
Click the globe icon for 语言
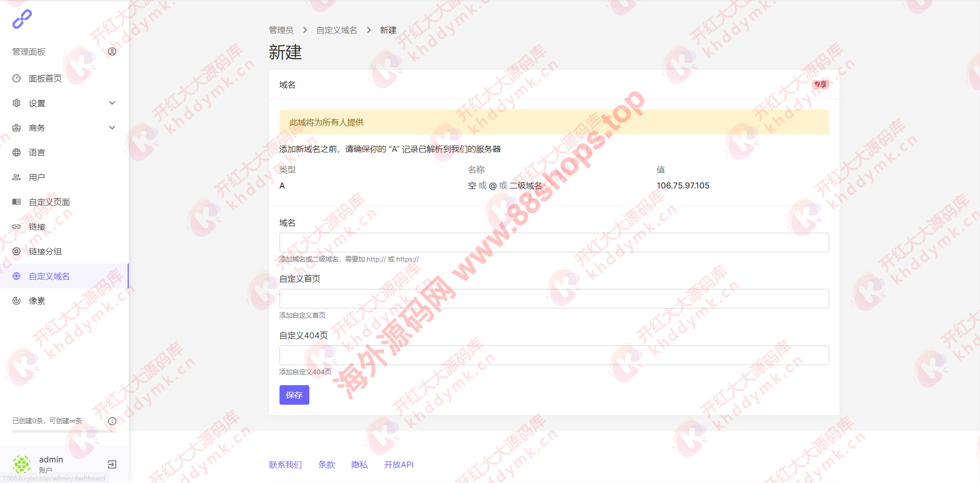[16, 152]
